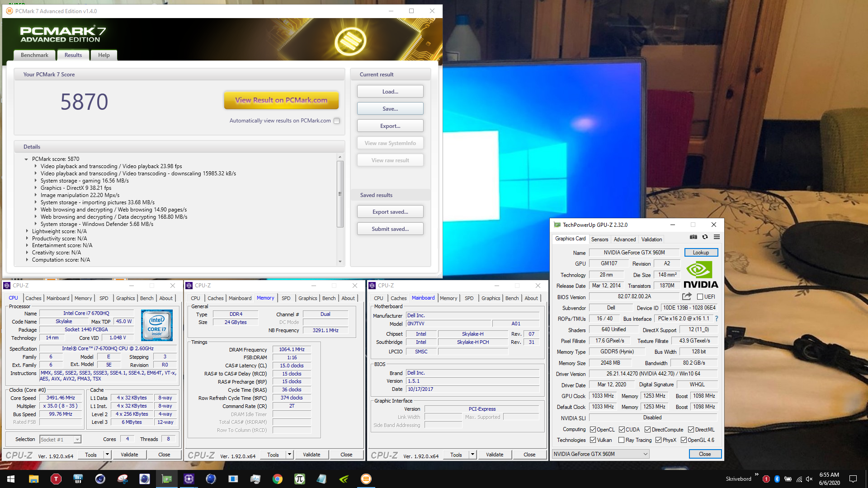The height and width of the screenshot is (488, 868).
Task: Switch to the Sensors tab in GPU-Z
Action: (600, 239)
